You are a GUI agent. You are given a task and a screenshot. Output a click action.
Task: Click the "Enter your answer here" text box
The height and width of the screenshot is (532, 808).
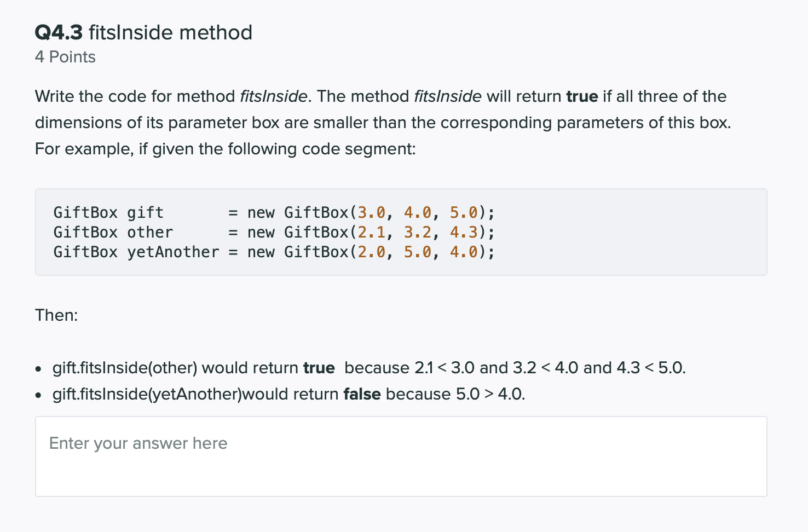[x=401, y=456]
